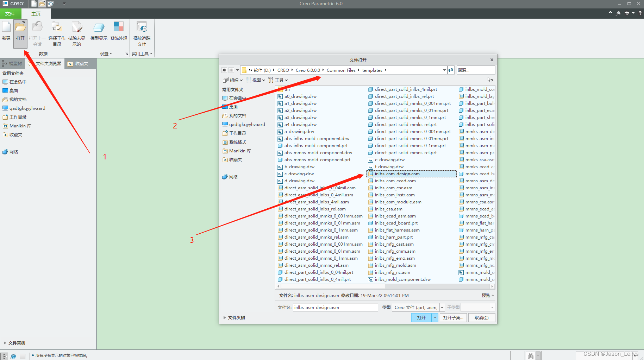Click Common Files in the address path
Viewport: 644px width, 360px height.
[341, 70]
